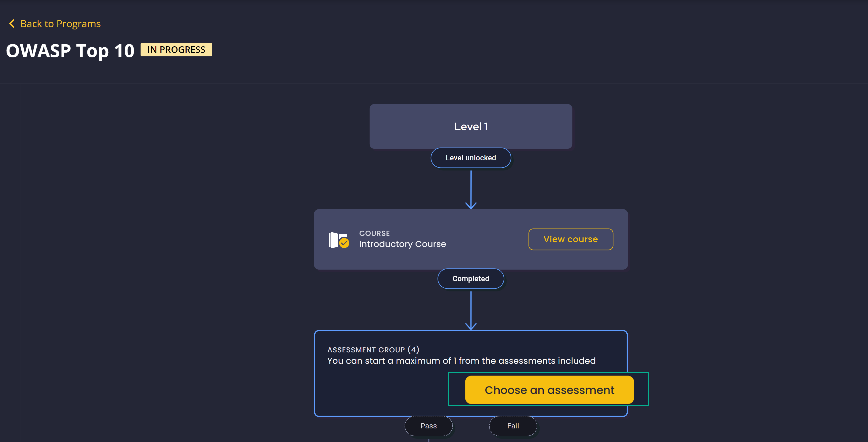The height and width of the screenshot is (442, 868).
Task: Click the Completed status pill
Action: [471, 278]
